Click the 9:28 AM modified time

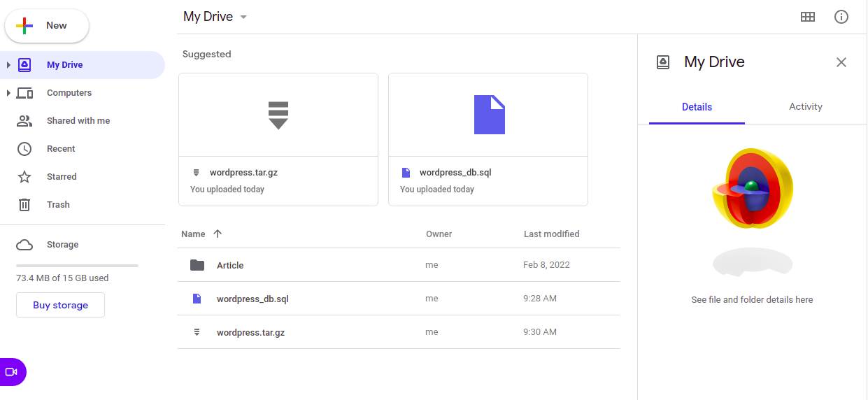coord(540,299)
